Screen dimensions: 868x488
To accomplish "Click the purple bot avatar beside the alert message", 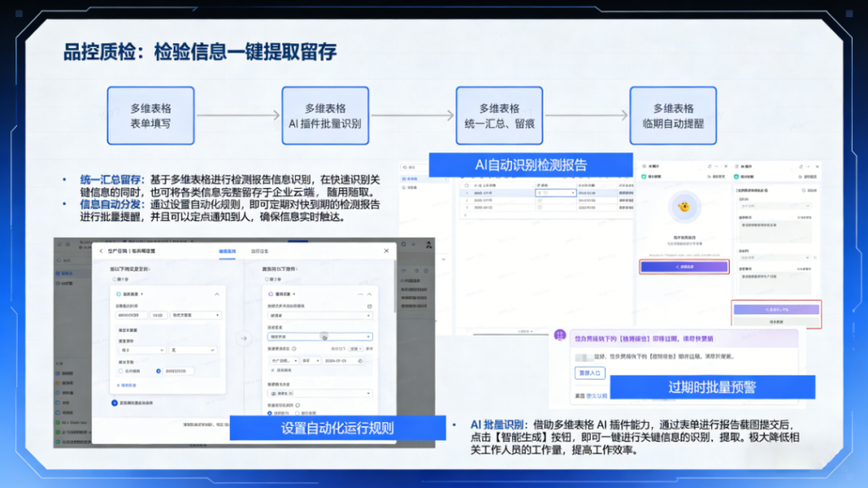I will 559,335.
